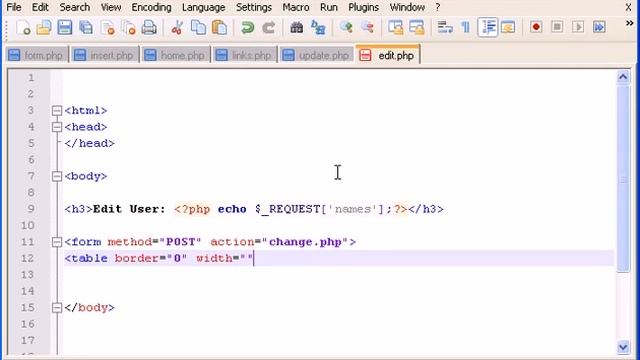Collapse the <body> fold marker on line 7
Image resolution: width=640 pixels, height=360 pixels.
pos(57,176)
